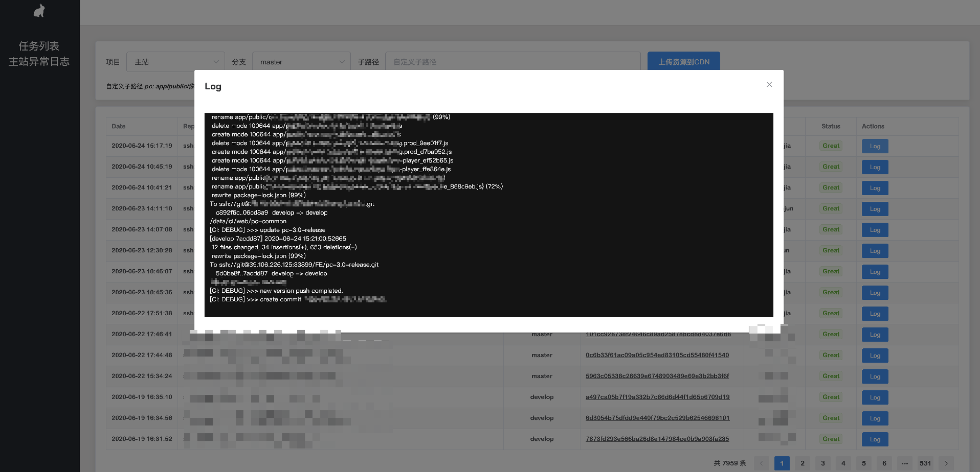Open the Log for 2020-06-24 15:17:19
This screenshot has height=472, width=980.
[875, 146]
